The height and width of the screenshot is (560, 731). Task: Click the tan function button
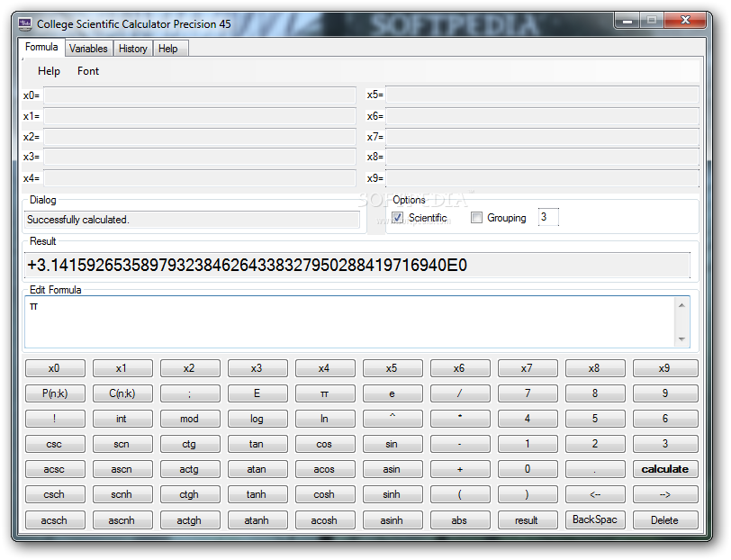click(x=257, y=444)
